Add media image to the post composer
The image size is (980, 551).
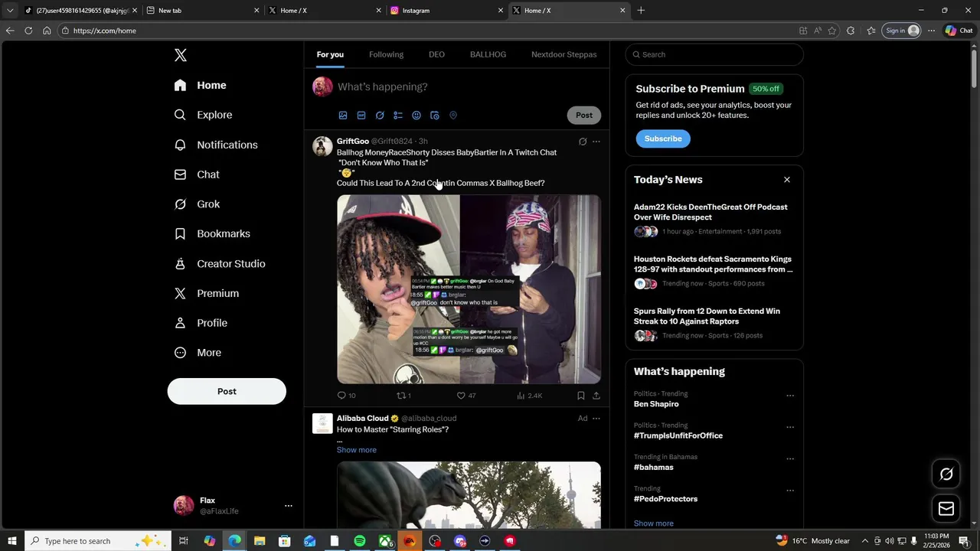pos(343,116)
